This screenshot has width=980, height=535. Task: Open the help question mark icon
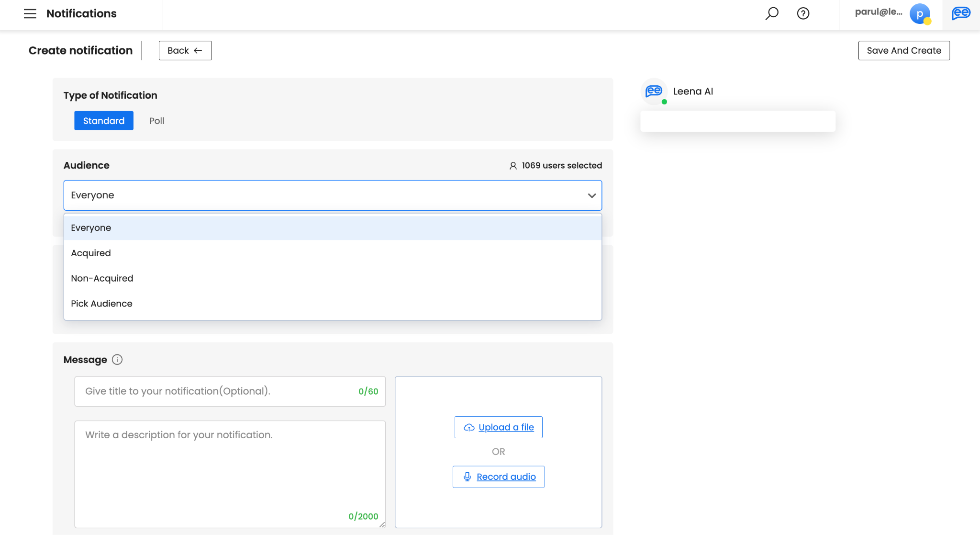click(803, 13)
